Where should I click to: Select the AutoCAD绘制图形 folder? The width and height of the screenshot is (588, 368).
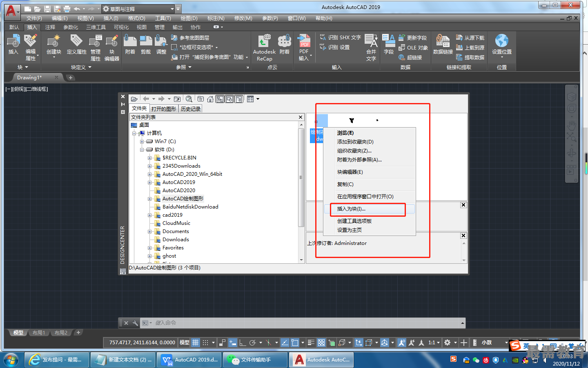pos(183,199)
